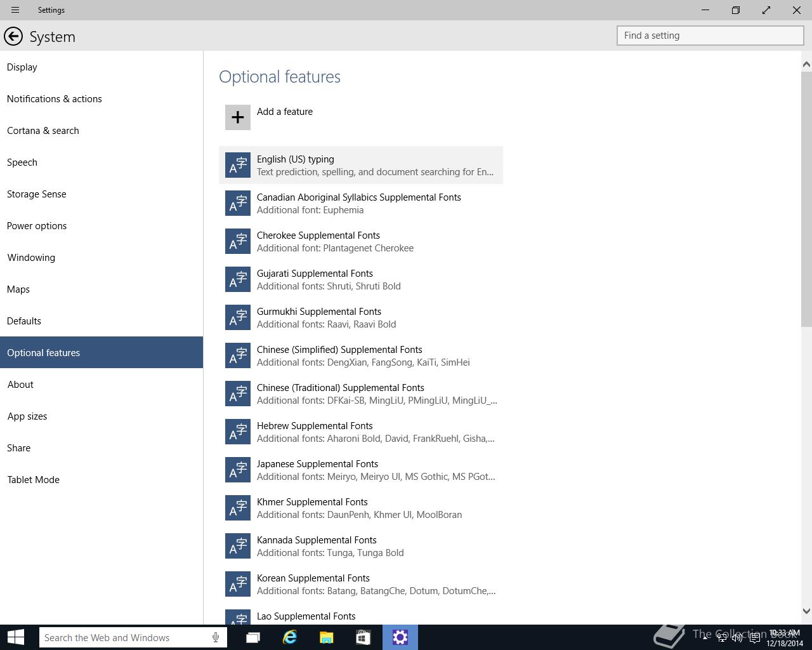Viewport: 812px width, 650px height.
Task: Click the vertical scrollbar thumb
Action: [806, 199]
